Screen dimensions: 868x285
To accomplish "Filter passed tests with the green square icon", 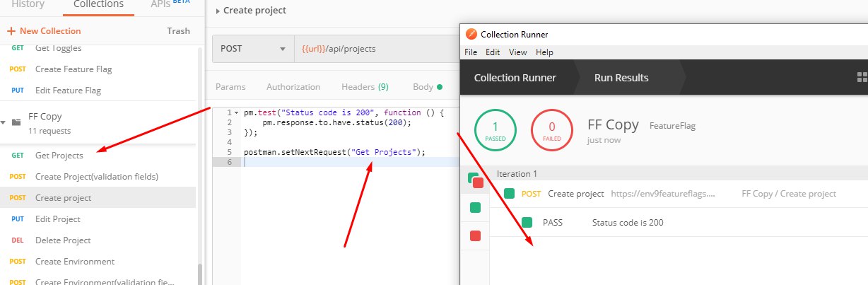I will (475, 207).
